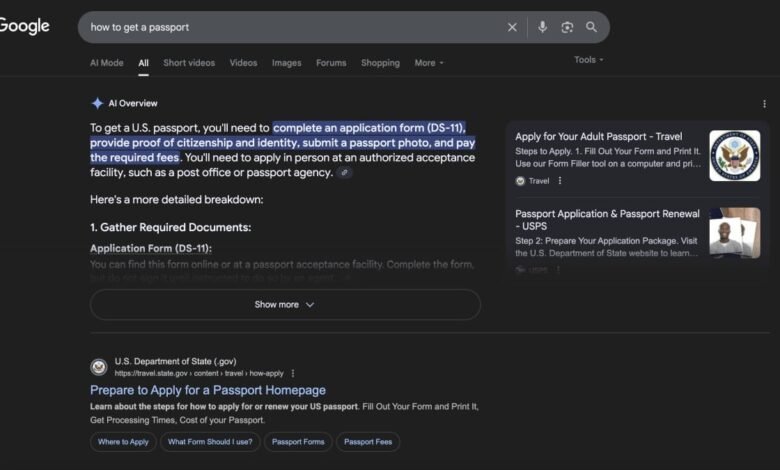Screen dimensions: 780x470
Task: Click the Department of State seal thumbnail
Action: tap(734, 156)
